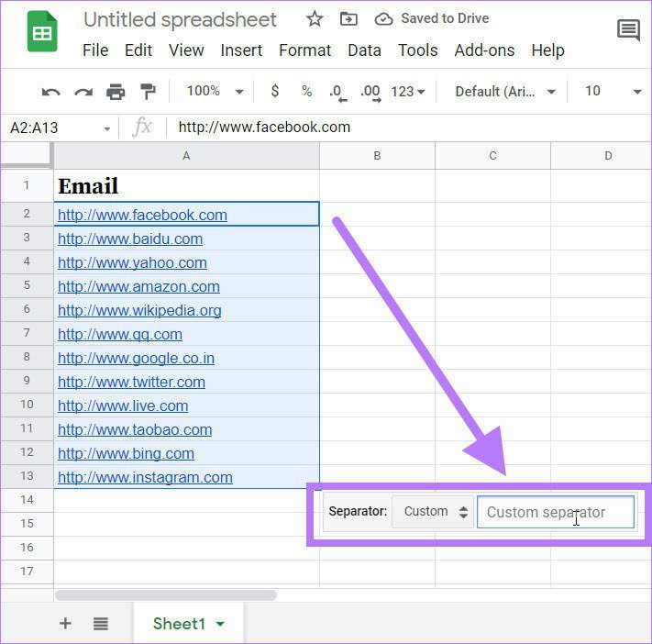The image size is (652, 644).
Task: Open the all sheets list icon
Action: click(101, 623)
